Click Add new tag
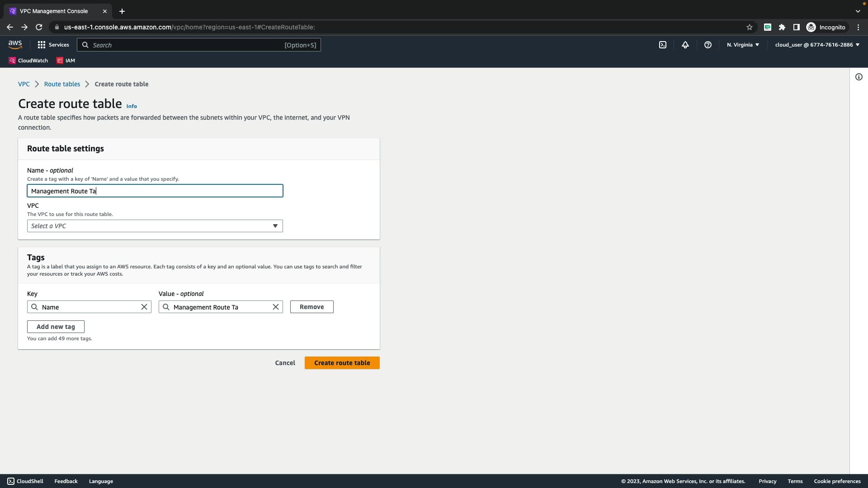 click(56, 327)
